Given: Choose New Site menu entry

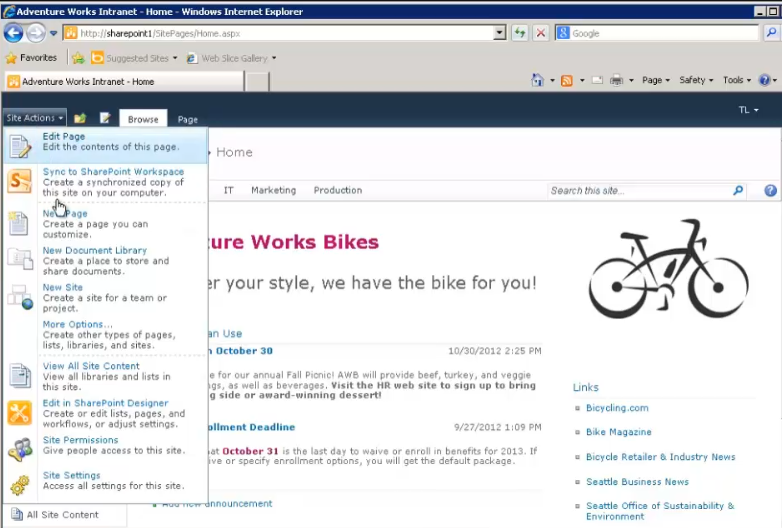Looking at the screenshot, I should [x=105, y=298].
